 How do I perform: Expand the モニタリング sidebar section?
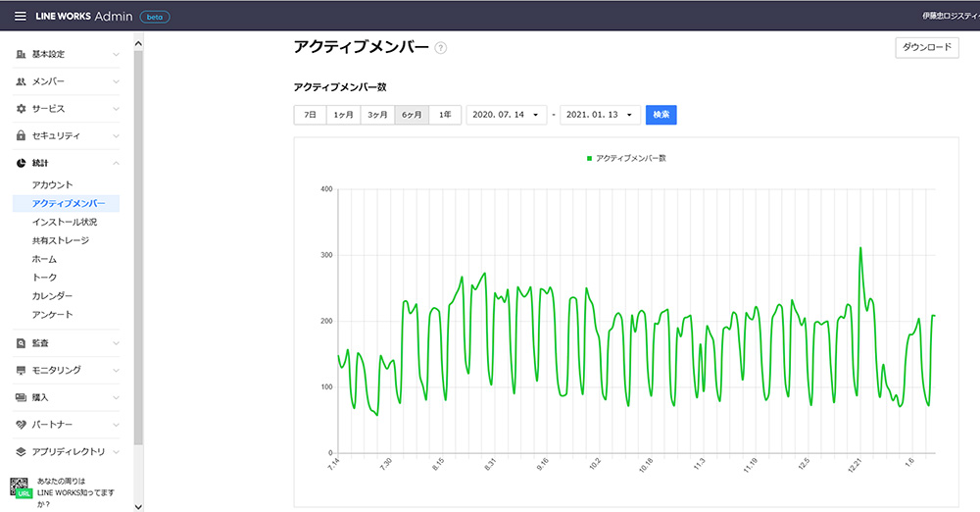[66, 371]
